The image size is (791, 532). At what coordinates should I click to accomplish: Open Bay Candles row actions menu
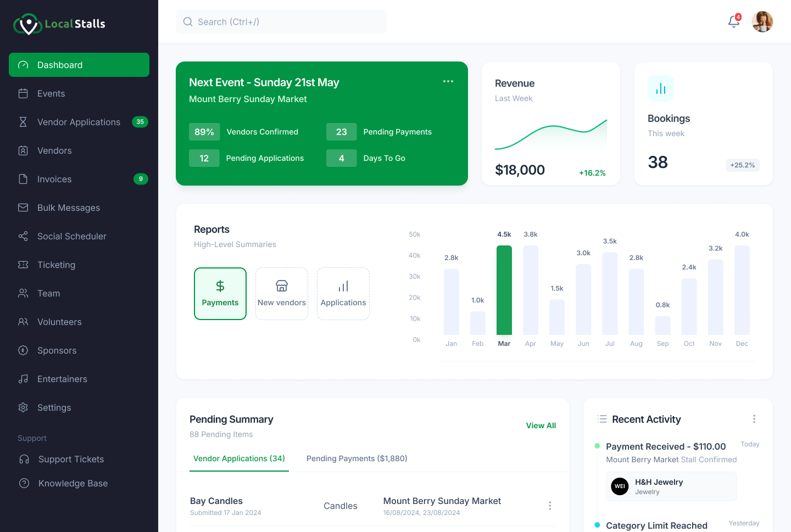pyautogui.click(x=549, y=506)
